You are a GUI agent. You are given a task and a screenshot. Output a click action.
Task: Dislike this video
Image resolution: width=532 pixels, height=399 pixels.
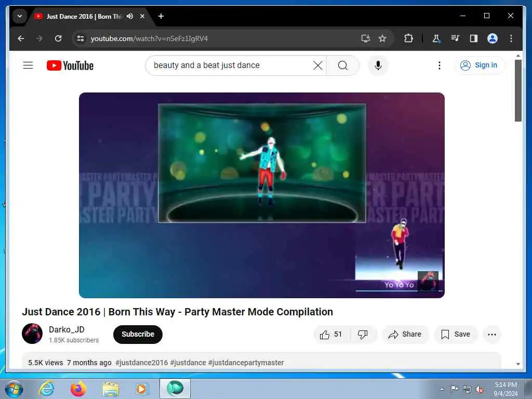pyautogui.click(x=363, y=335)
